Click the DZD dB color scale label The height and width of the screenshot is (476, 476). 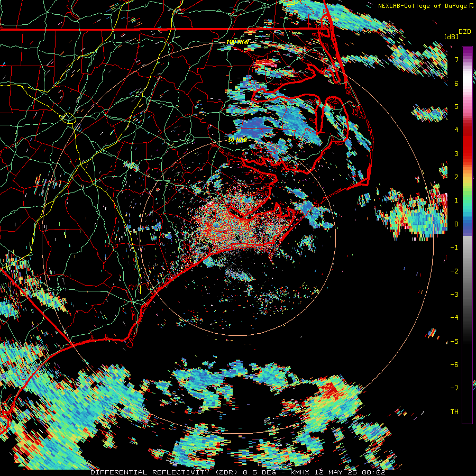(x=457, y=34)
